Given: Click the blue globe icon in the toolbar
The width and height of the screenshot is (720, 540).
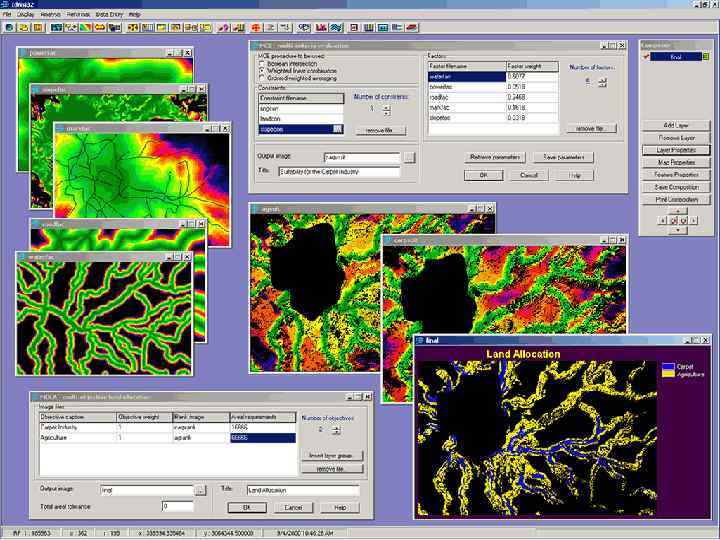Looking at the screenshot, I should point(9,28).
